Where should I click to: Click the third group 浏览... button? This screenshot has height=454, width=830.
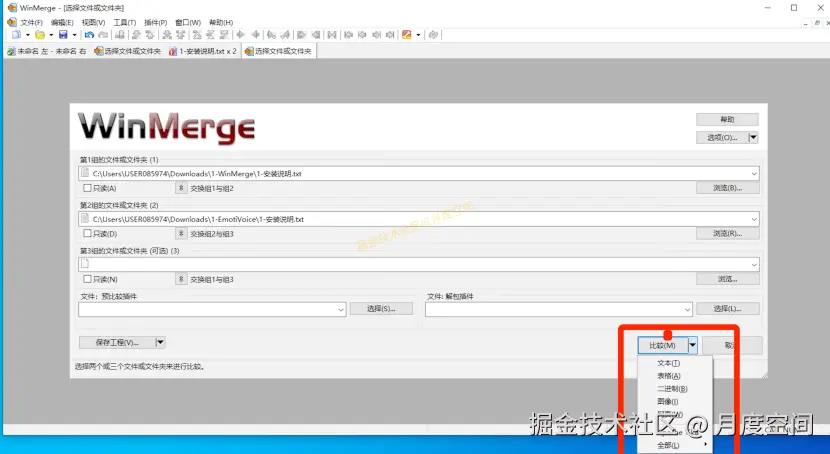727,279
